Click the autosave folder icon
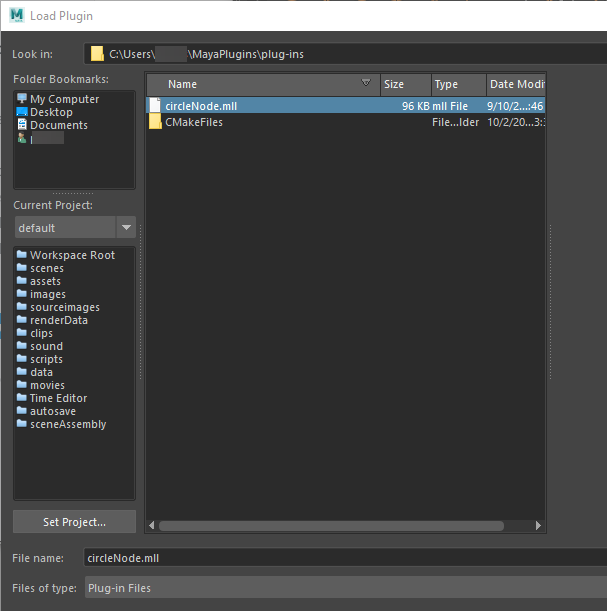 (22, 410)
